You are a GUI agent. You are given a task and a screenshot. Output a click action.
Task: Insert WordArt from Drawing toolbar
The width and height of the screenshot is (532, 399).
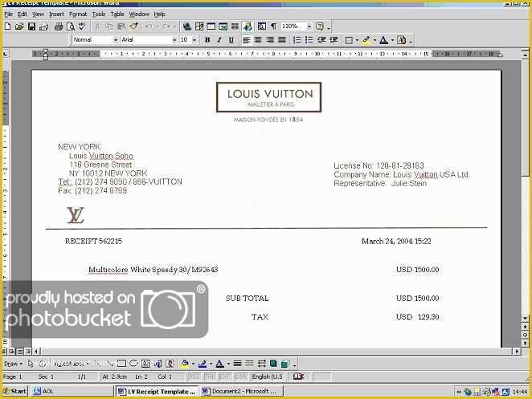158,364
